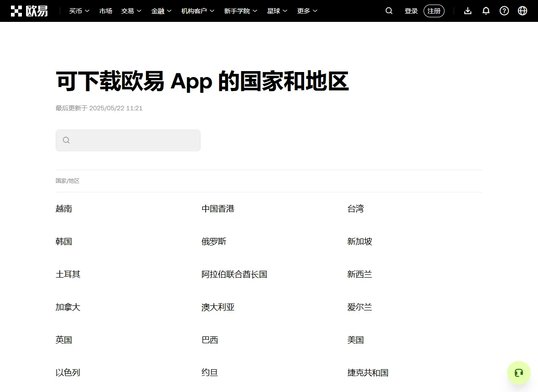Select 澳大利亚 in the country list

[218, 307]
